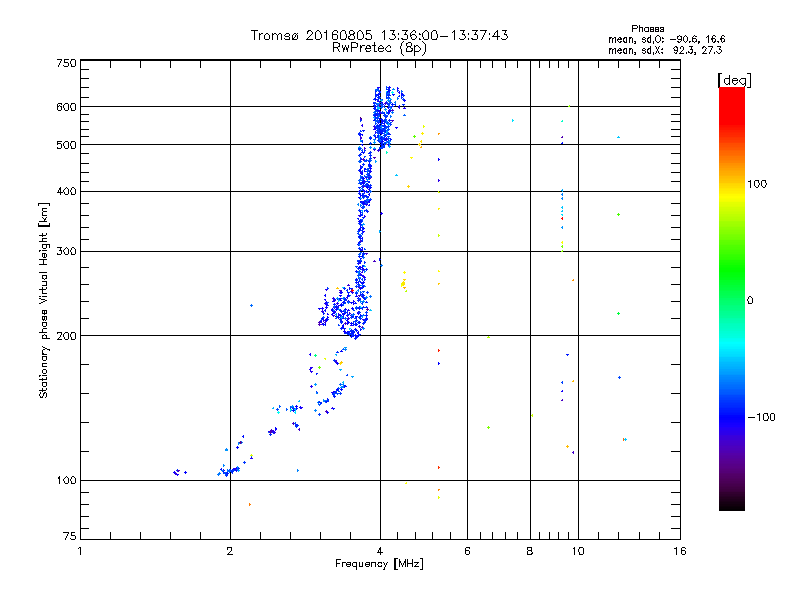The width and height of the screenshot is (800, 600).
Task: Click the x-axis tick label '4'
Action: tap(380, 551)
